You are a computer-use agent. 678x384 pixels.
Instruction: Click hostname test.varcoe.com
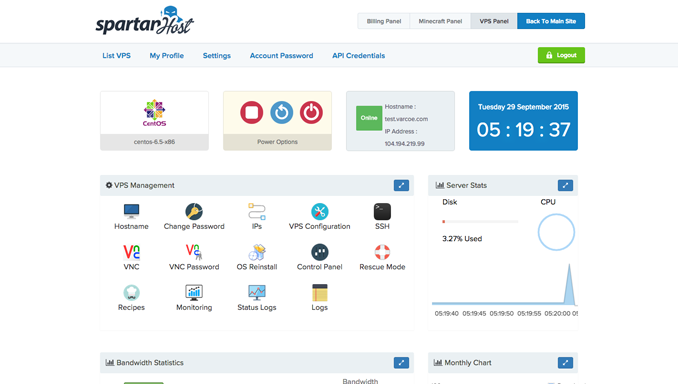coord(406,119)
